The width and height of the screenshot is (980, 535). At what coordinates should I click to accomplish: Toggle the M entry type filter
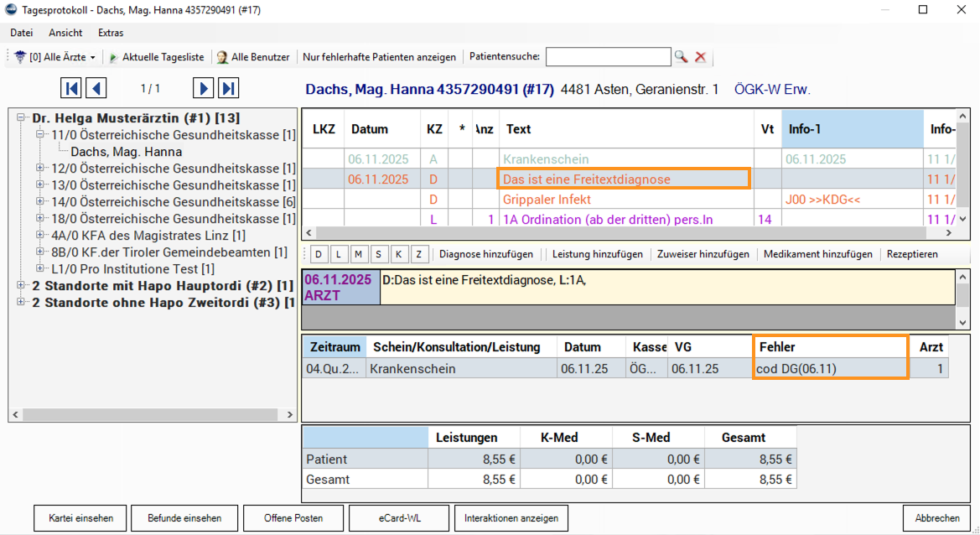point(360,254)
